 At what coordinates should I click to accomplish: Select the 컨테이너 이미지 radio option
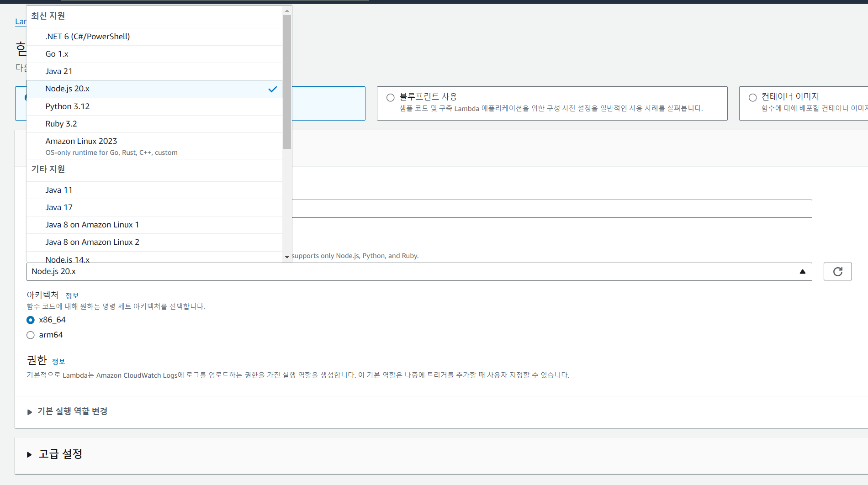point(753,97)
